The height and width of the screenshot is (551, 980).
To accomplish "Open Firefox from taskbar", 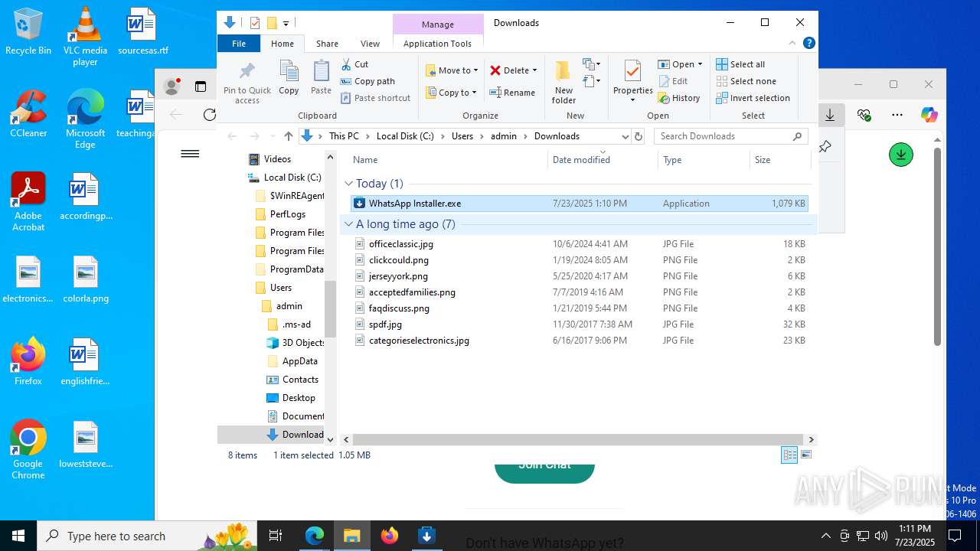I will pos(390,536).
